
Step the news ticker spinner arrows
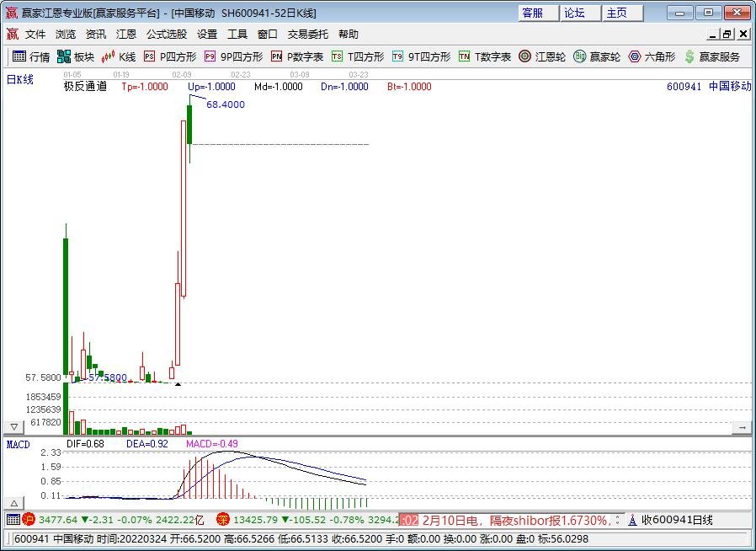618,520
